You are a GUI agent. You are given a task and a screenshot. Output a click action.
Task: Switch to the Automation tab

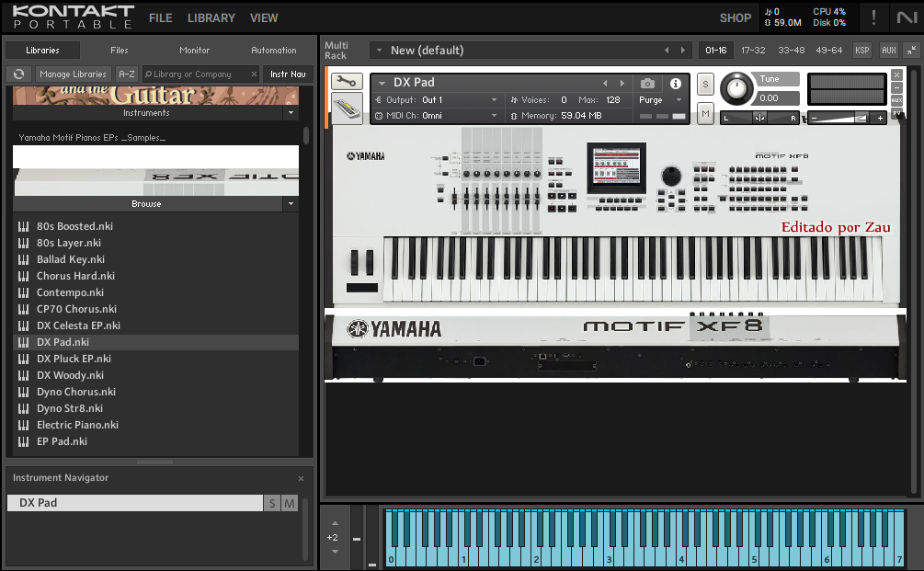pyautogui.click(x=273, y=50)
